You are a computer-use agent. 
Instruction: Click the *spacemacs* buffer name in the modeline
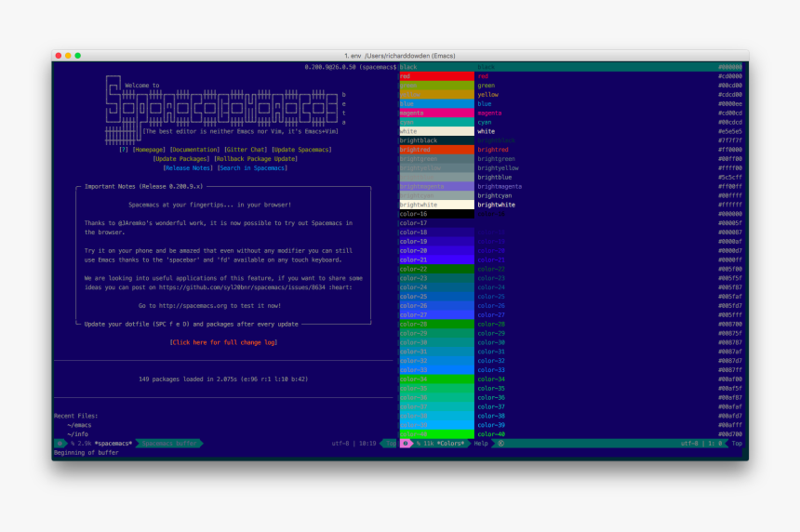113,444
